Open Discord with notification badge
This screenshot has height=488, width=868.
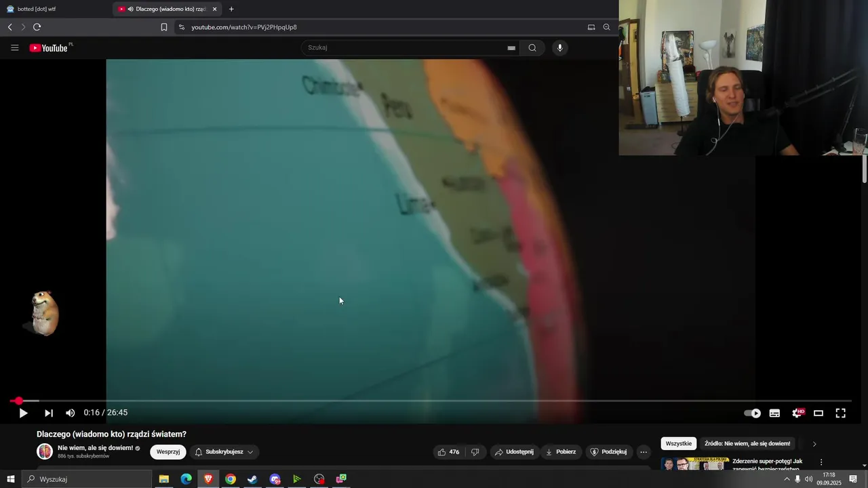(x=275, y=479)
